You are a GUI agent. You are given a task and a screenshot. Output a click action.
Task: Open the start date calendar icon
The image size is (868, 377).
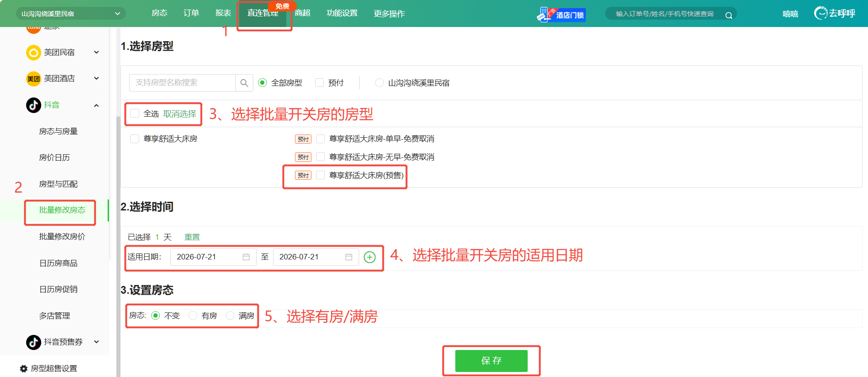[246, 257]
